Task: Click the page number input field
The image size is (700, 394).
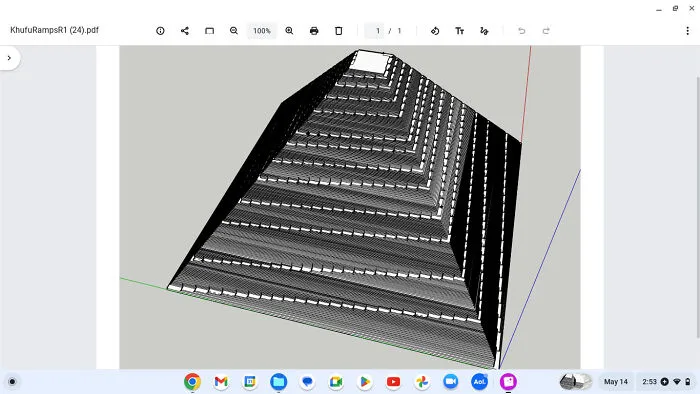Action: pos(375,31)
